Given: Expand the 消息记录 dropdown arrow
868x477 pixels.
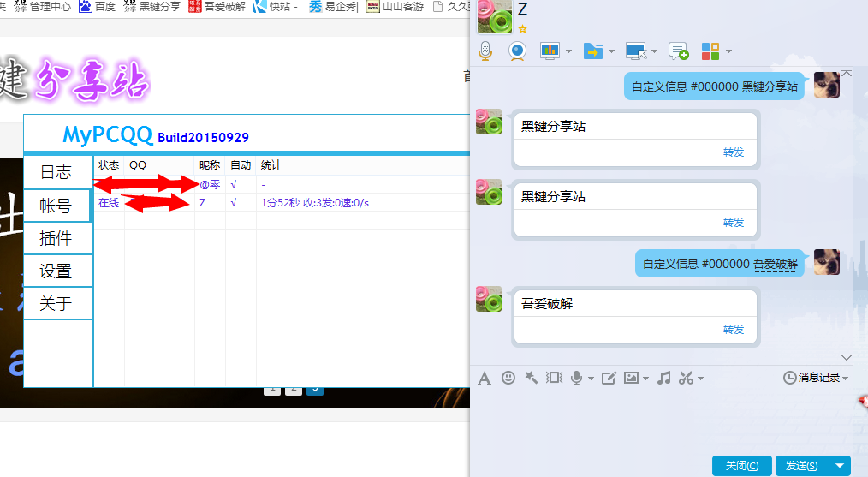Looking at the screenshot, I should (845, 379).
